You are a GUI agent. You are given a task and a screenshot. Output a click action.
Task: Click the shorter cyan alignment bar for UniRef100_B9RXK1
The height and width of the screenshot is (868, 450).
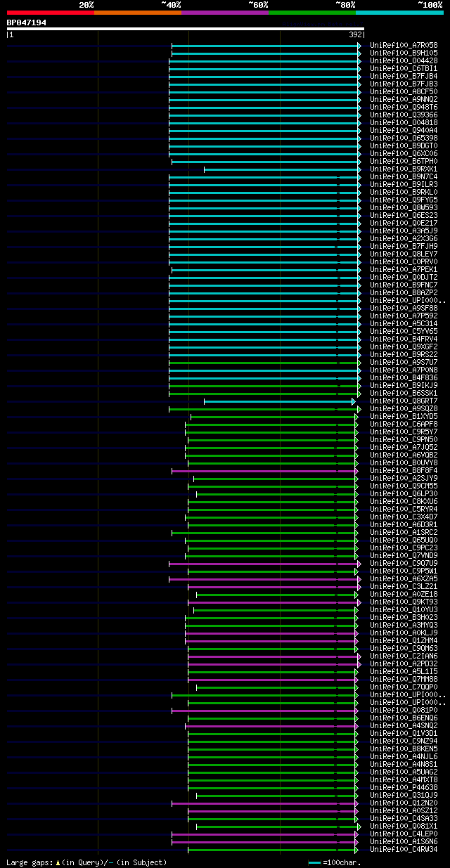[x=281, y=169]
